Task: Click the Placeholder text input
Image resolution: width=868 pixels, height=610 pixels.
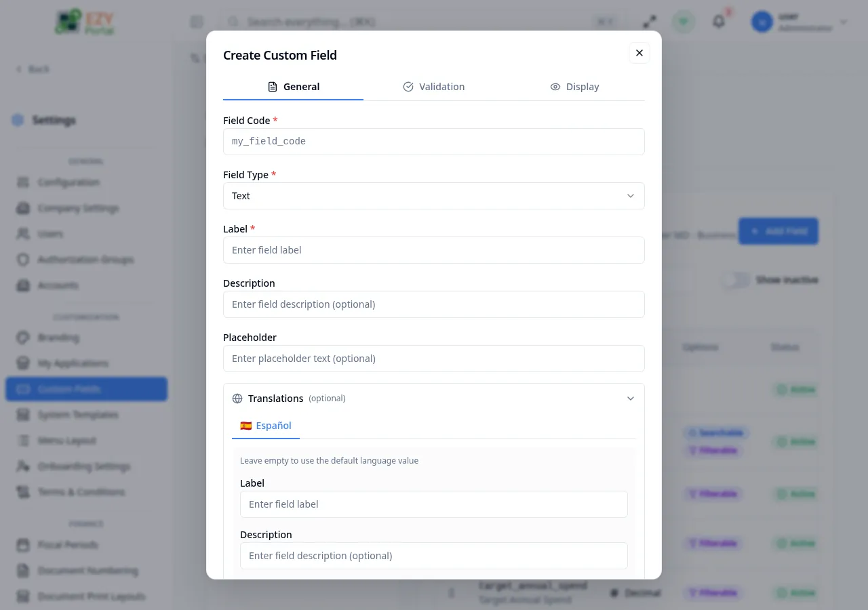Action: tap(434, 359)
